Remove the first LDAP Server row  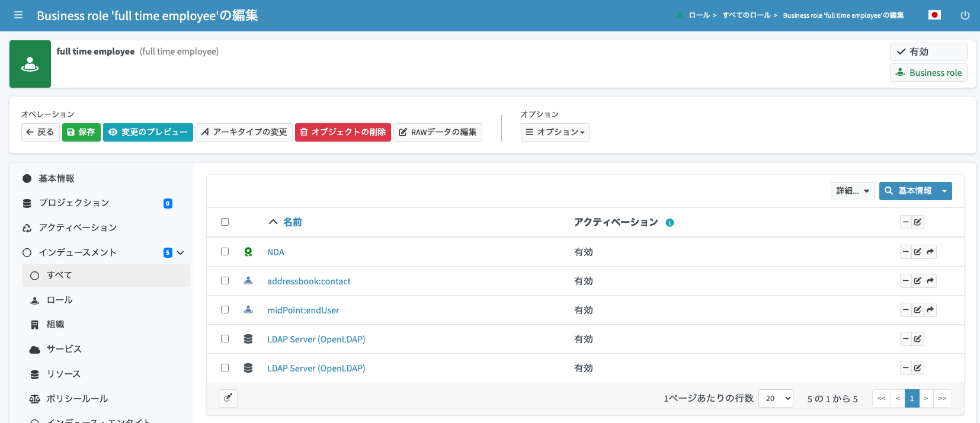pyautogui.click(x=906, y=339)
